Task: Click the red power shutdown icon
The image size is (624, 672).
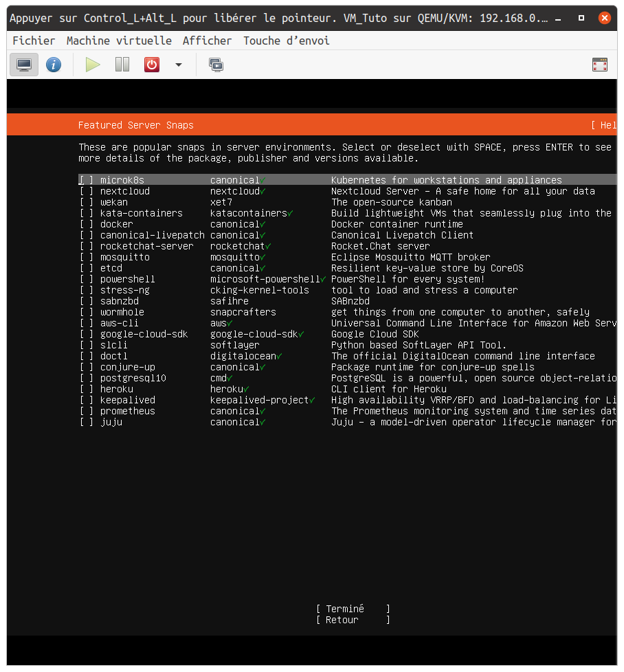Action: [152, 65]
